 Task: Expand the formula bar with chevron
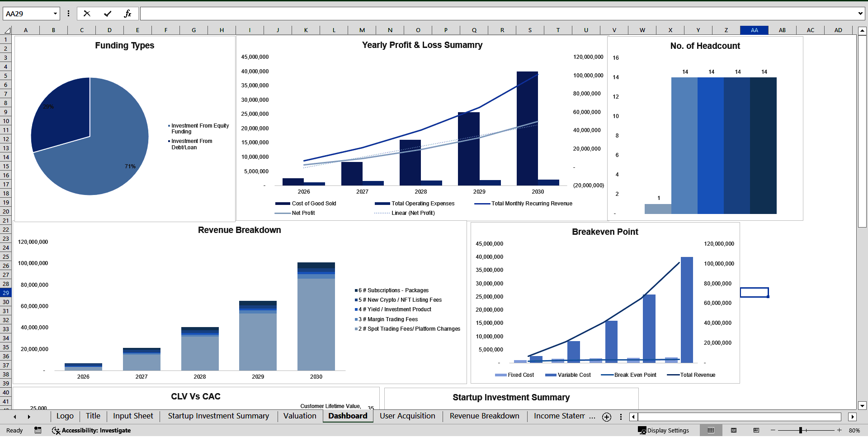click(x=860, y=14)
